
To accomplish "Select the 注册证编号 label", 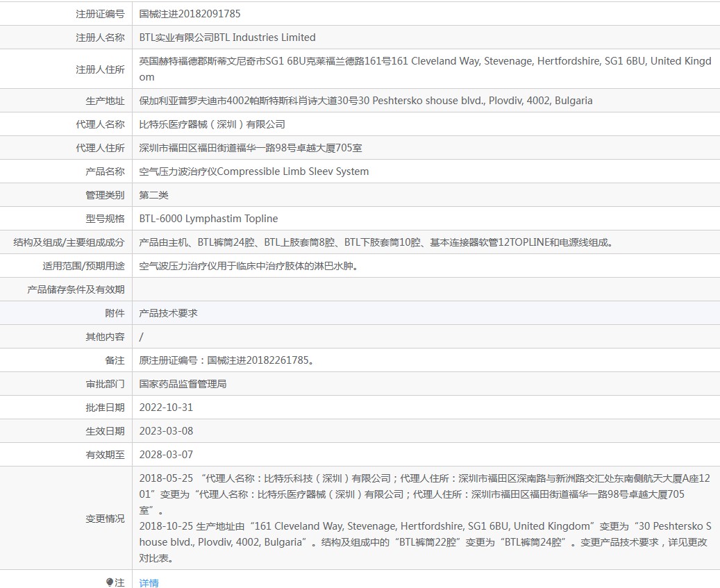I will click(x=100, y=14).
